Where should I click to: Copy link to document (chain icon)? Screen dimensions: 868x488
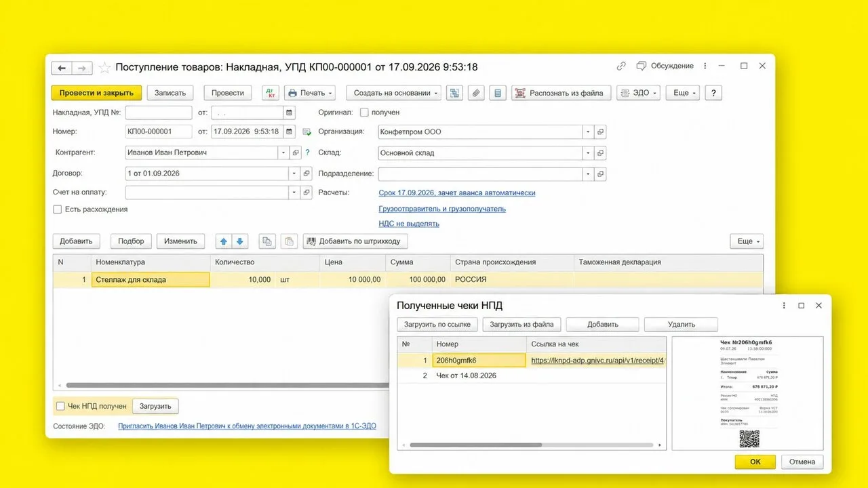[x=621, y=66]
